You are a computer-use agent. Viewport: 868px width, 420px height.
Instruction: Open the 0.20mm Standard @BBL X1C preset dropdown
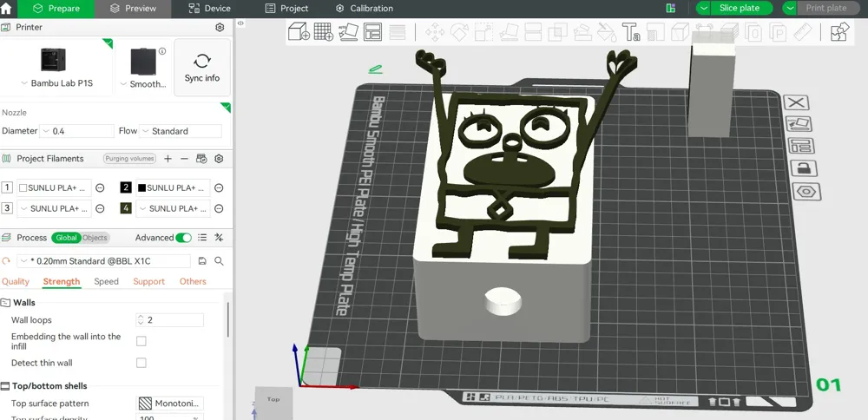click(x=103, y=261)
